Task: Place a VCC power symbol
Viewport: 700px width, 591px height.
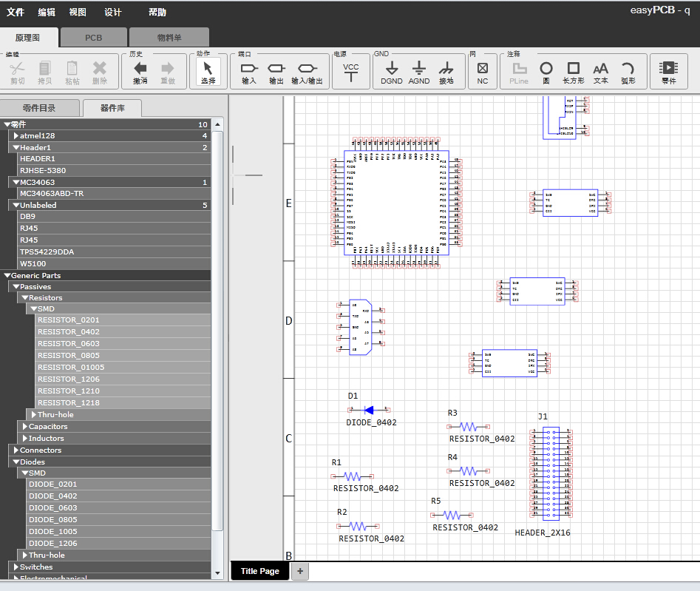Action: (x=351, y=72)
